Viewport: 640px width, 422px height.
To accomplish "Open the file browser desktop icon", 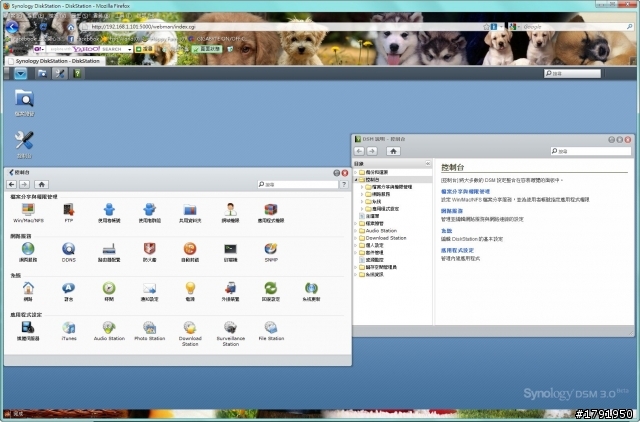I will coord(24,99).
